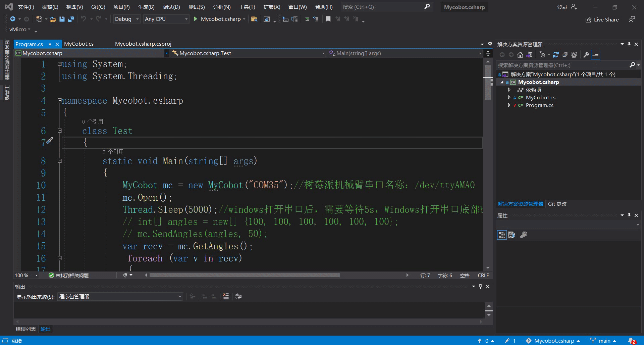
Task: Switch to the MyCobot.cs editor tab
Action: [x=79, y=44]
